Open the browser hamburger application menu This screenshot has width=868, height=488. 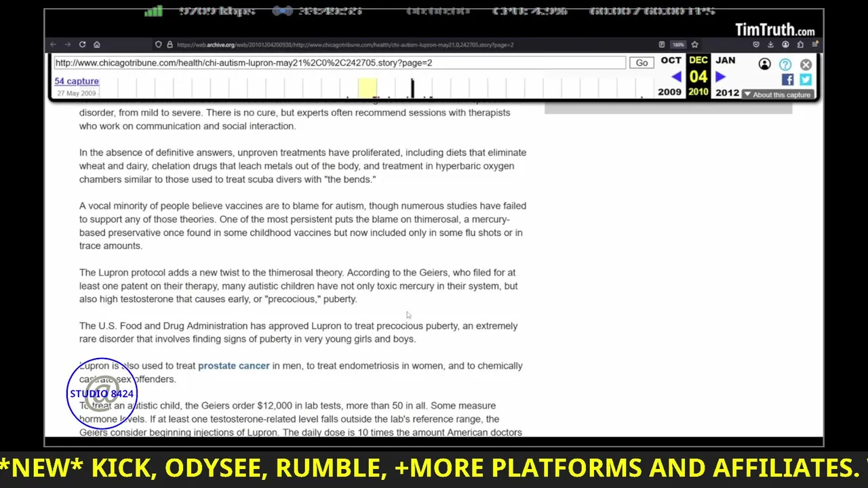(815, 45)
